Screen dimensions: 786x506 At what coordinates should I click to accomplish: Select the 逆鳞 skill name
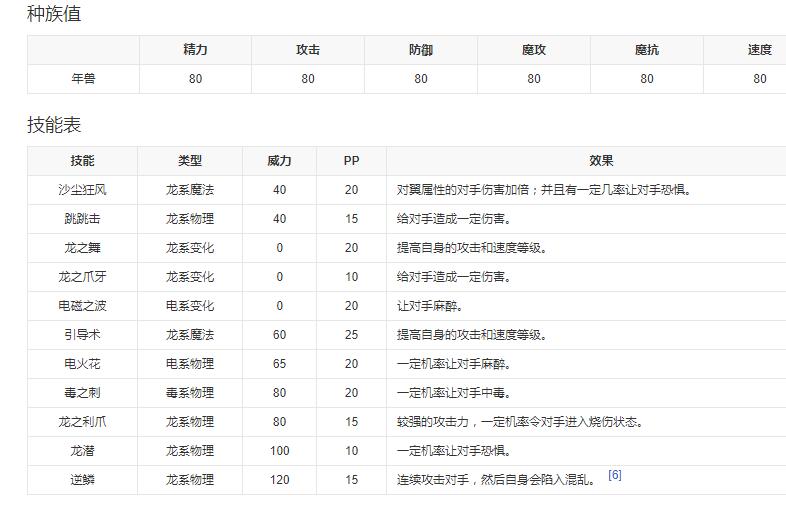click(83, 480)
